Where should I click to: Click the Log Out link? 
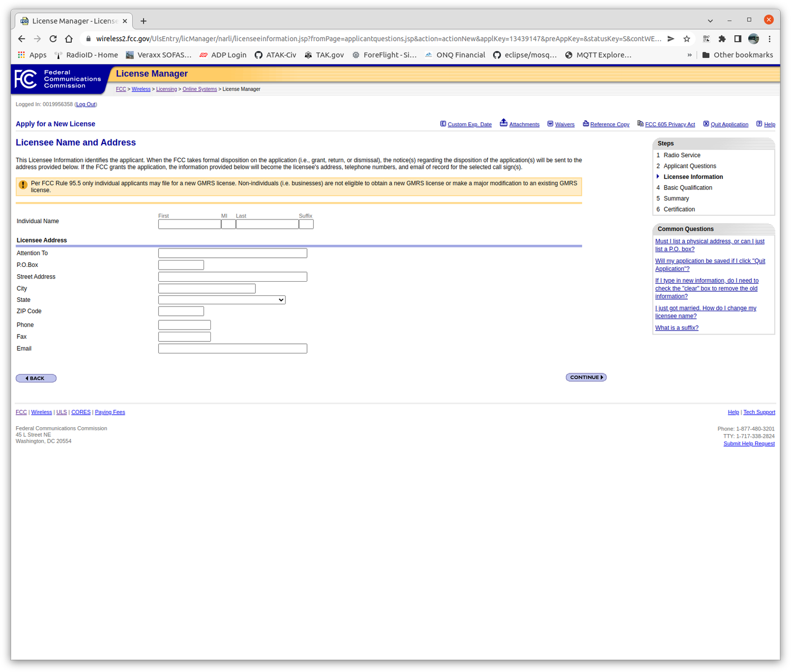point(85,104)
